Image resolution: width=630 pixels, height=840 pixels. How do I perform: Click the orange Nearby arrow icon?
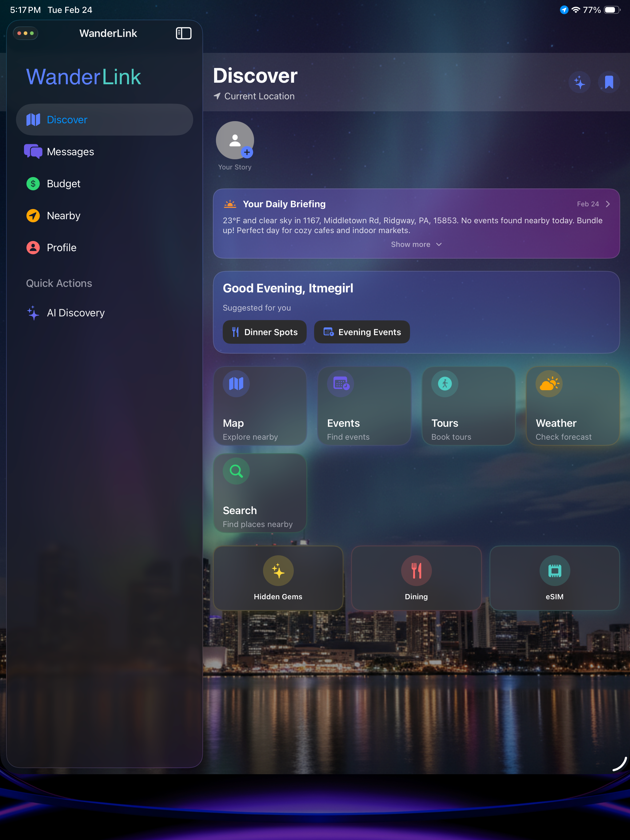[33, 215]
